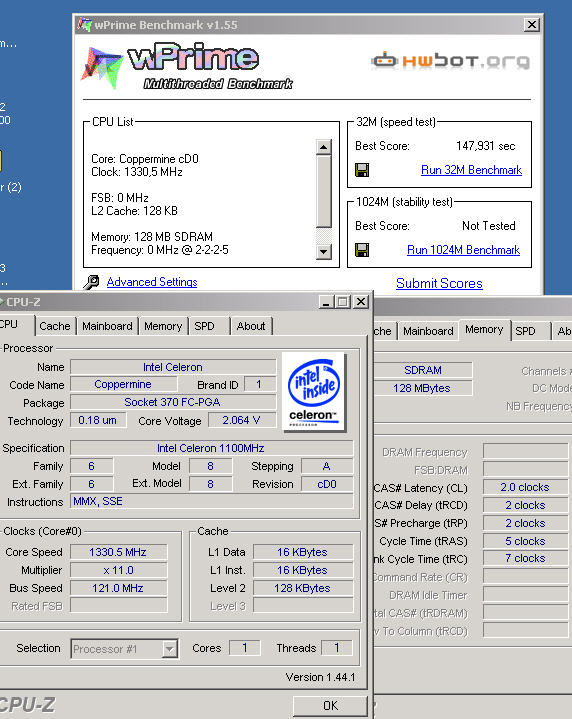Click the wPrime logo image
This screenshot has height=719, width=572.
pos(187,66)
